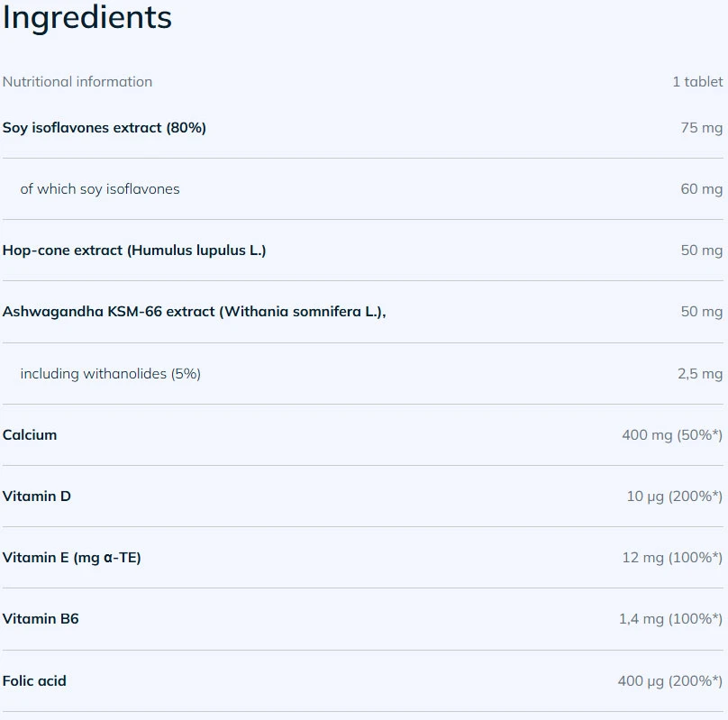
Task: Click the 2,5 mg value
Action: point(699,373)
